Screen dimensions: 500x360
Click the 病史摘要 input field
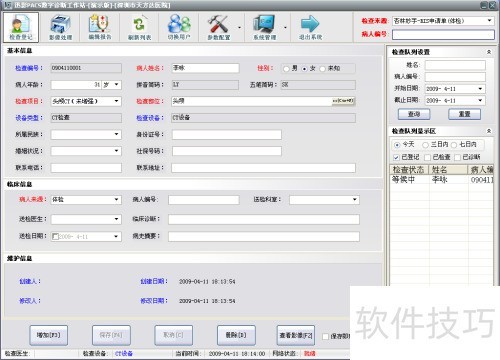[264, 236]
